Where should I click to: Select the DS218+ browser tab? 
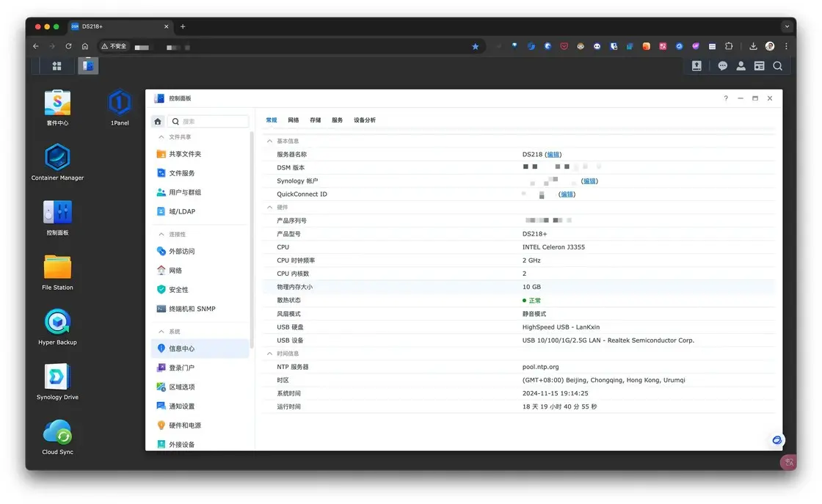point(120,26)
